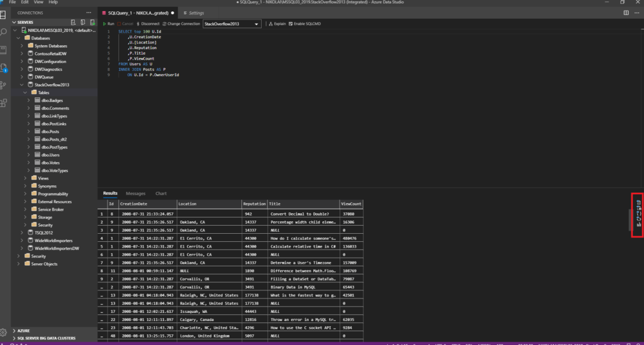The image size is (644, 345).
Task: Open the StackOverflow2013 database dropdown
Action: [231, 24]
